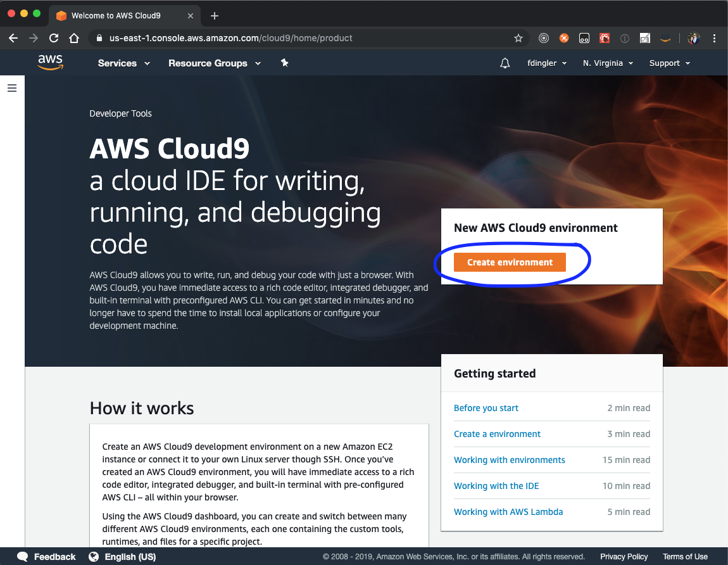Click the New AWS Cloud9 environment title
Viewport: 728px width, 565px height.
click(536, 227)
